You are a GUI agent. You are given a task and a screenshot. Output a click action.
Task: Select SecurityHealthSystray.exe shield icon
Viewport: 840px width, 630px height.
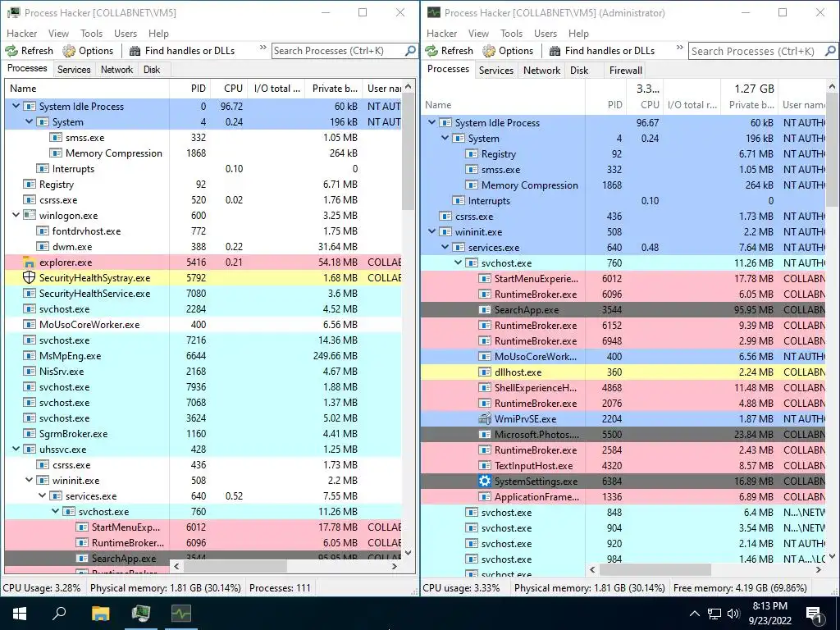[29, 277]
